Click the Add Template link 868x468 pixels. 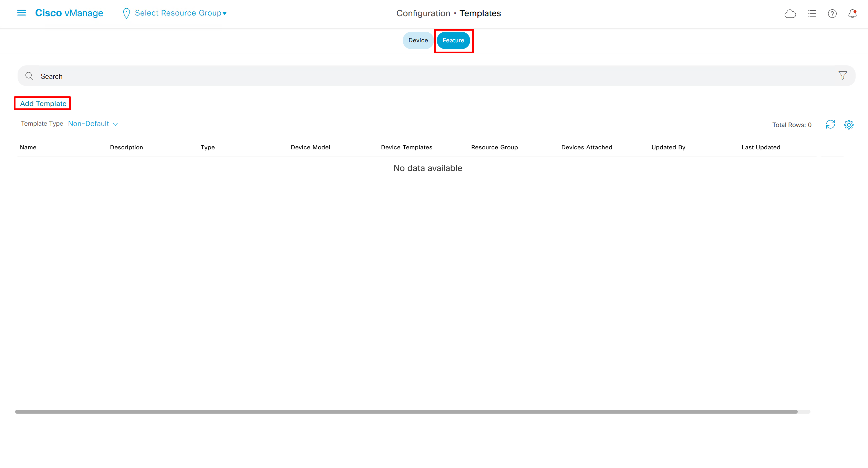pyautogui.click(x=43, y=104)
